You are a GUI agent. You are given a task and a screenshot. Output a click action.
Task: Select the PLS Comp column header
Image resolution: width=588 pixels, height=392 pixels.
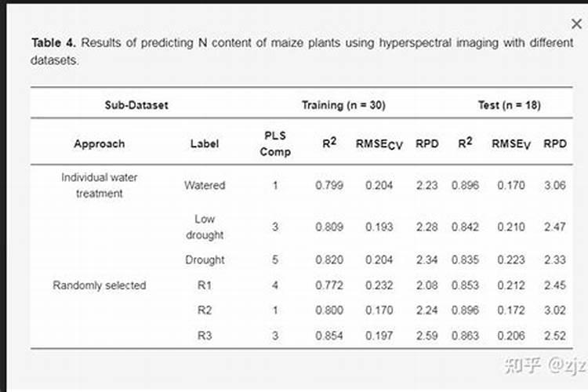click(x=275, y=143)
